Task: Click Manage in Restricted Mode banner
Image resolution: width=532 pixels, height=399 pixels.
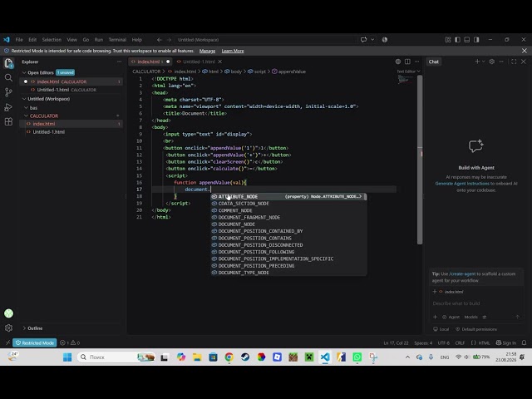Action: [207, 51]
